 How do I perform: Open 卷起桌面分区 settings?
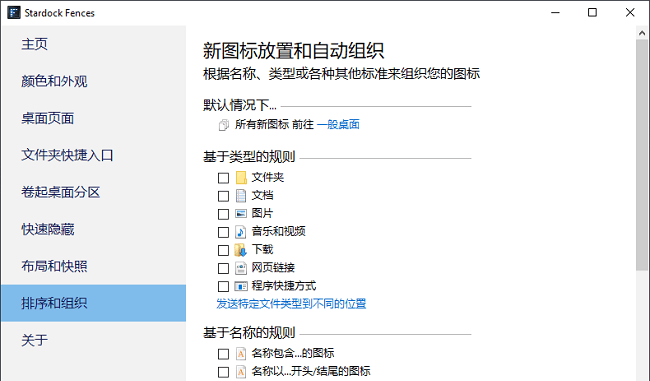pos(94,192)
